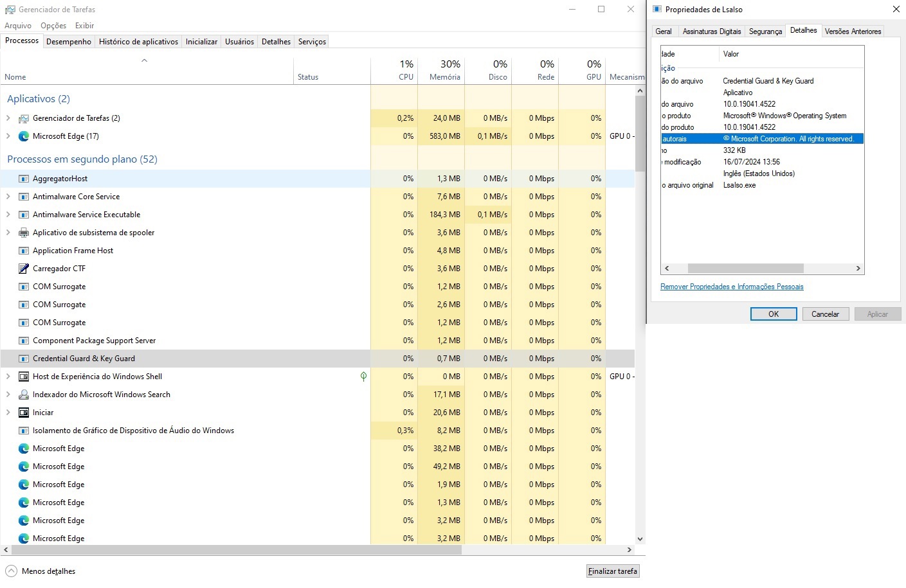Click the first COM Surrogate process icon
This screenshot has height=588, width=906.
click(24, 287)
